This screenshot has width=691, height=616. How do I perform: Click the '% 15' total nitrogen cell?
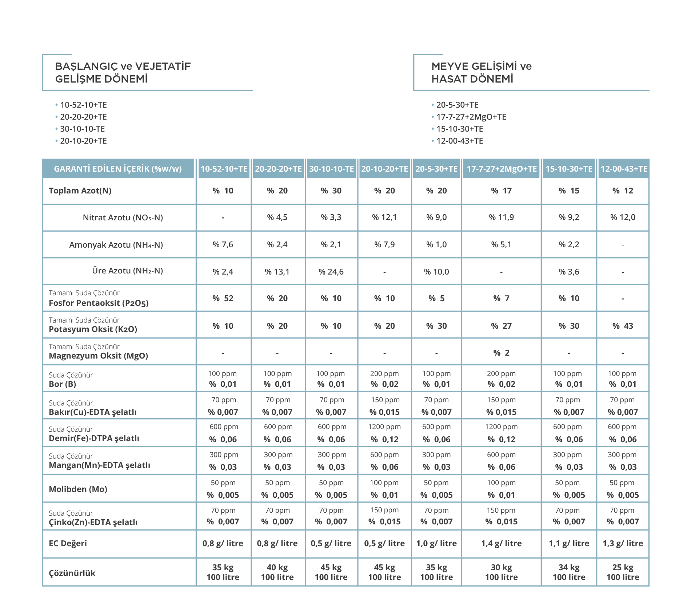pos(569,191)
